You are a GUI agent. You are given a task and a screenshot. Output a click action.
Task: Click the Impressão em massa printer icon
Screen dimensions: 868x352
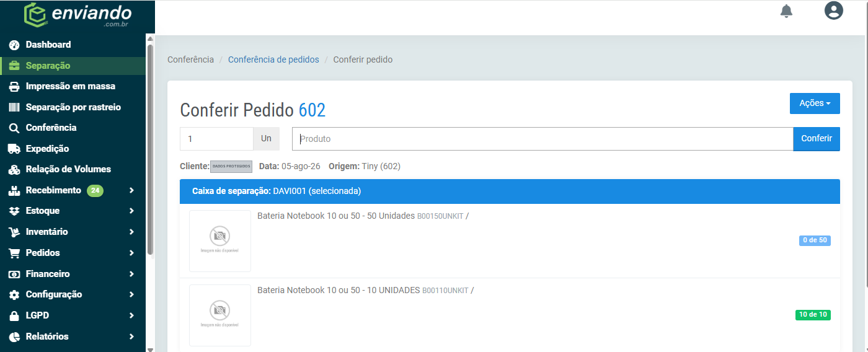[14, 86]
